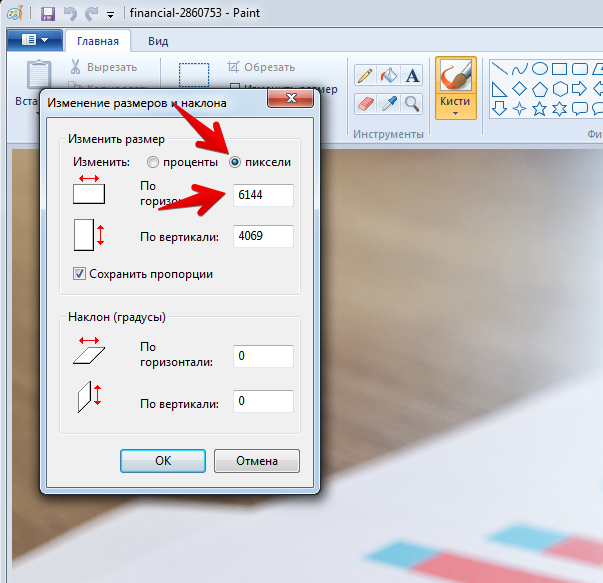Click the horizontal skew field in Наклон
Image resolution: width=603 pixels, height=583 pixels.
click(263, 356)
